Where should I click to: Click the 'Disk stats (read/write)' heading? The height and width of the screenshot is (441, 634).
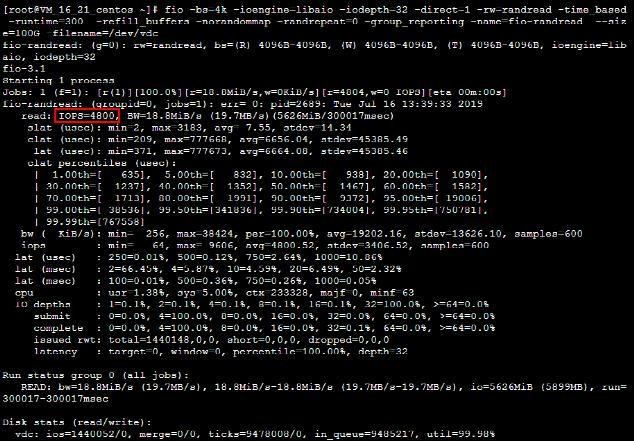pos(77,422)
